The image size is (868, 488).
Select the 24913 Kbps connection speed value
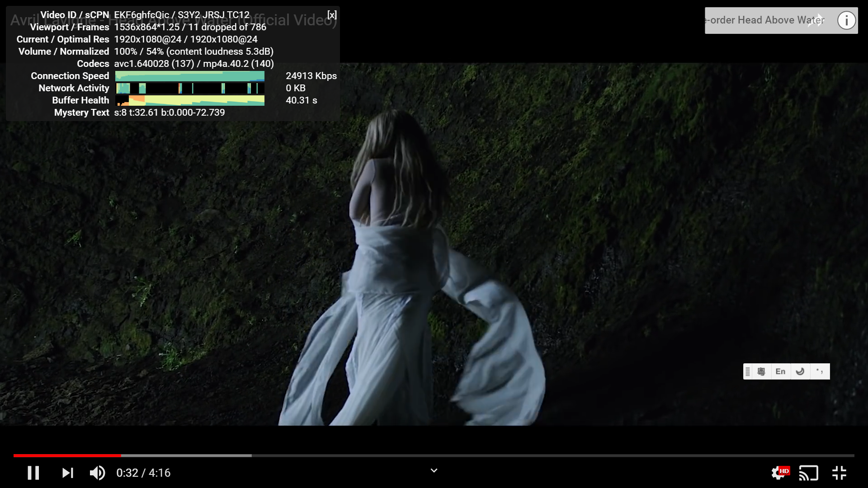[311, 76]
